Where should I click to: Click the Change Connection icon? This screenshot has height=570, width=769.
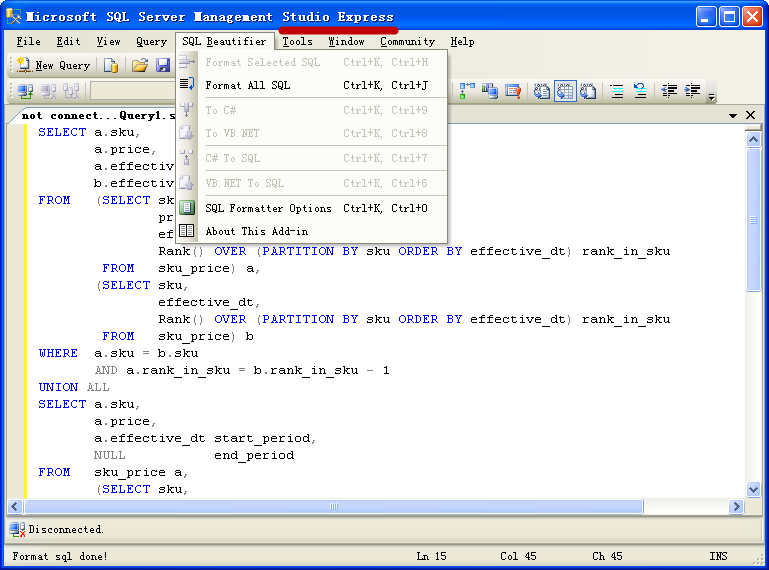click(x=71, y=91)
